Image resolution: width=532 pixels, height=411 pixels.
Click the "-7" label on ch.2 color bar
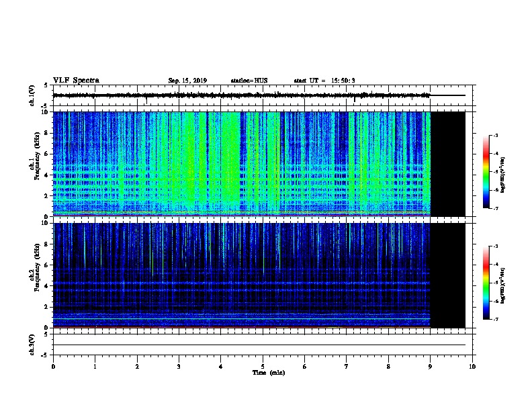(x=495, y=320)
